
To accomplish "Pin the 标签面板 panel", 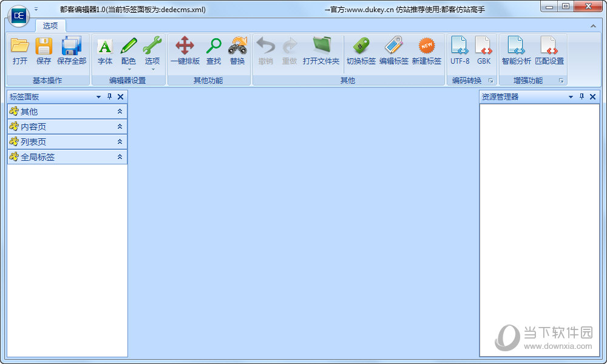I will pos(109,96).
